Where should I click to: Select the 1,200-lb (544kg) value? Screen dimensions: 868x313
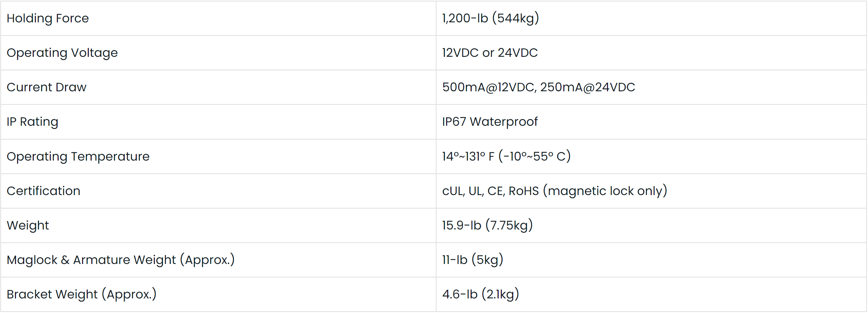click(490, 18)
